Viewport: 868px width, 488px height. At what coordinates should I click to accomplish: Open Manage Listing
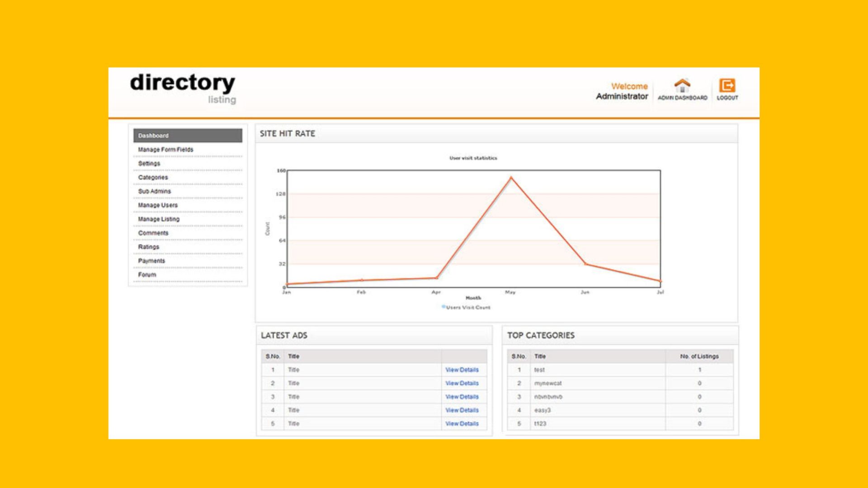[x=158, y=219]
